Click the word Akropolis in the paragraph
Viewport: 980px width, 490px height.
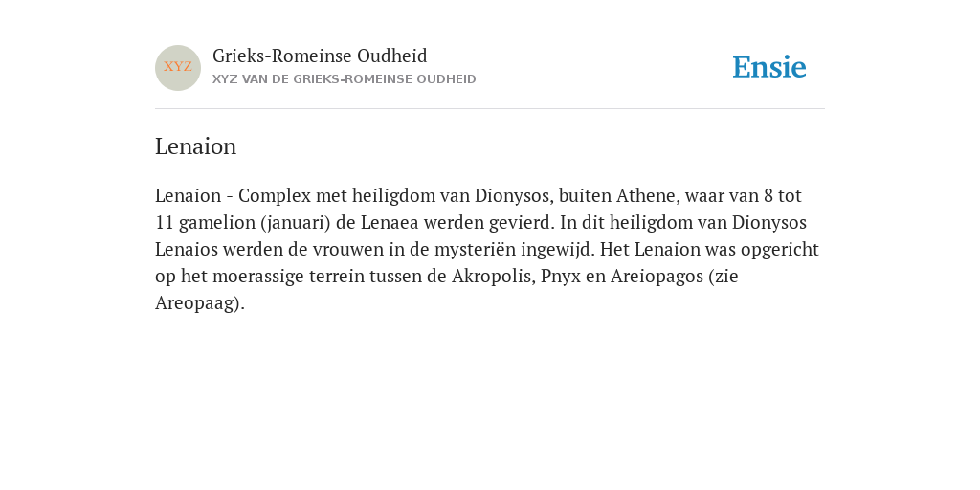pos(491,277)
